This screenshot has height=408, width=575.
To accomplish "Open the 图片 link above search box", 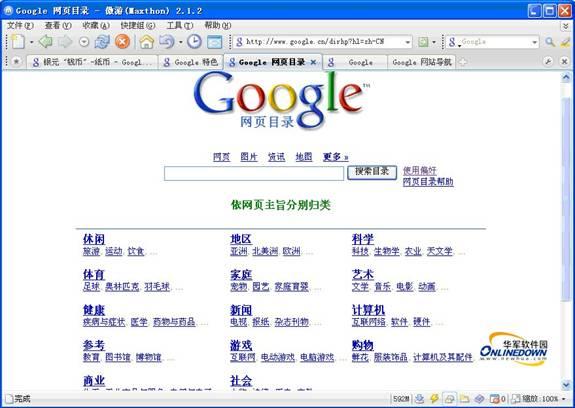I will tap(249, 157).
